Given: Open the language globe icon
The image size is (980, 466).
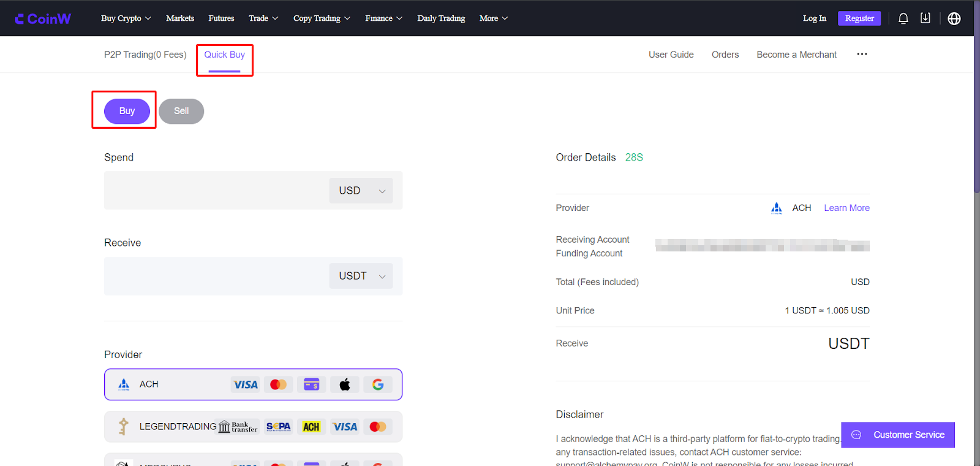Looking at the screenshot, I should pos(954,18).
